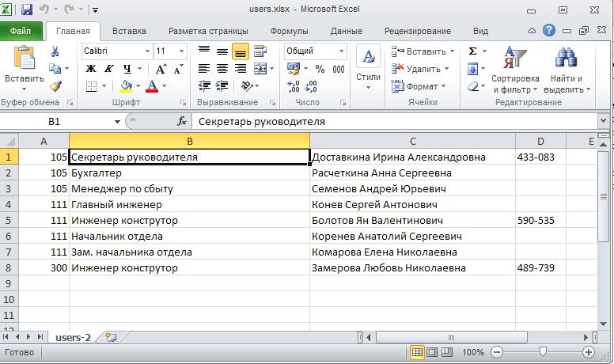Toggle italic formatting (К)
The height and width of the screenshot is (364, 614).
[x=108, y=69]
